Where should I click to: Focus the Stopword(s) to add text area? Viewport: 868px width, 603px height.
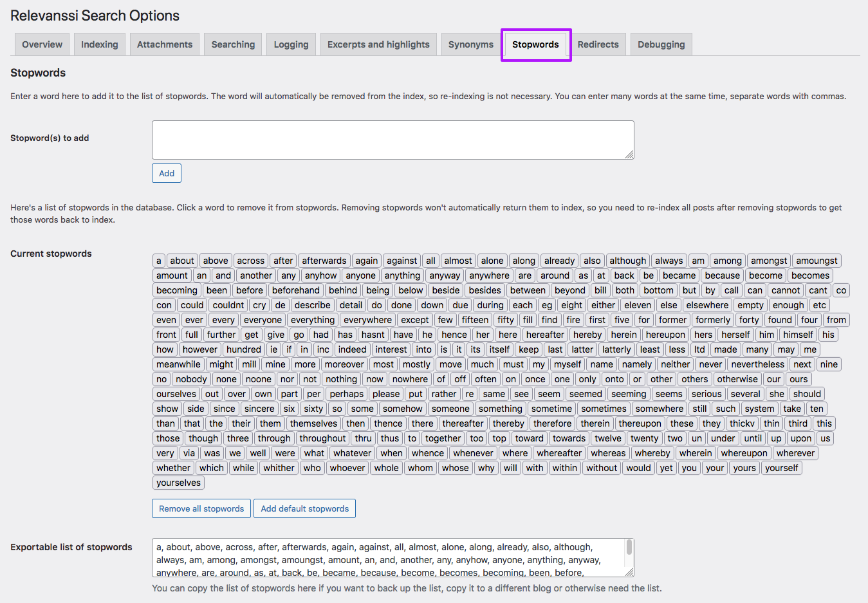[x=393, y=140]
